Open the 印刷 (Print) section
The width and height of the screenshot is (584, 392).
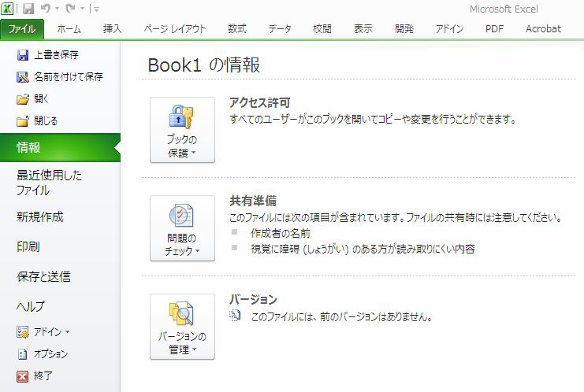pos(28,246)
